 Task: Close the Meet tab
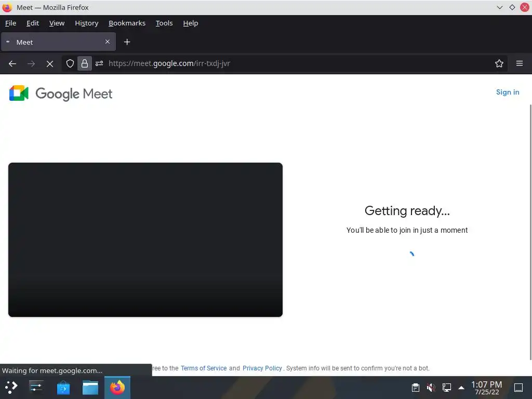pos(107,42)
